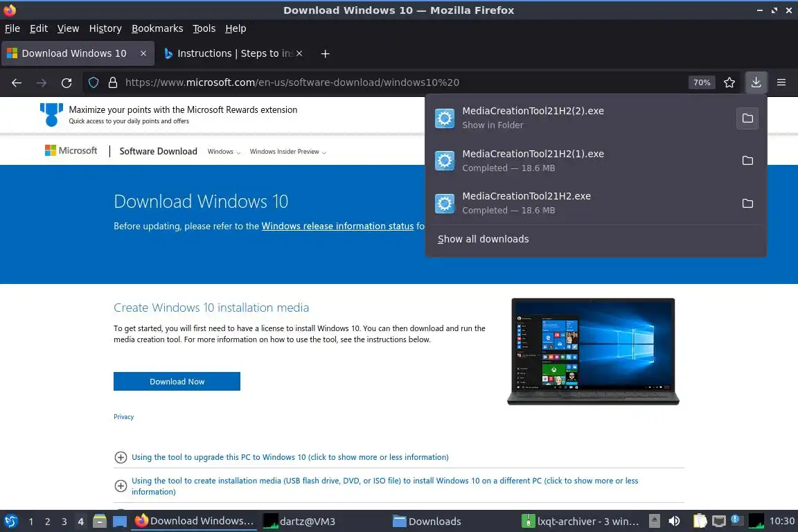Open Windows release information status link
Screen dimensions: 798x532
click(337, 226)
